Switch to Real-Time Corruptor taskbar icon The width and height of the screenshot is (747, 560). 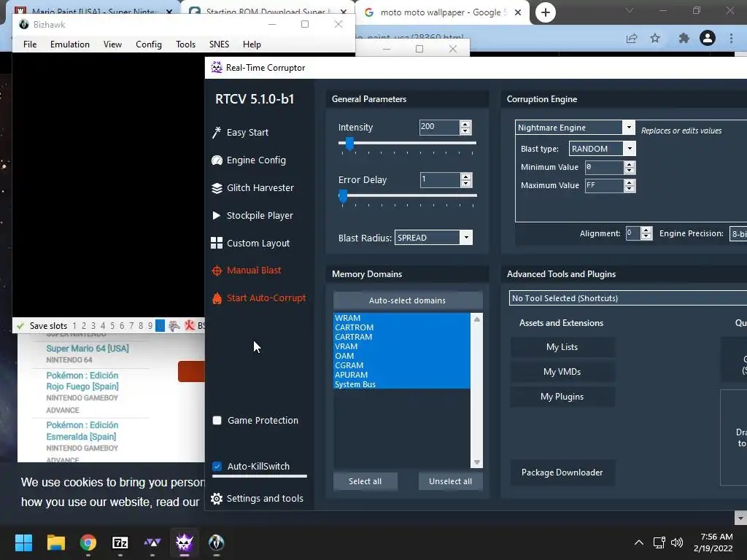pos(185,542)
